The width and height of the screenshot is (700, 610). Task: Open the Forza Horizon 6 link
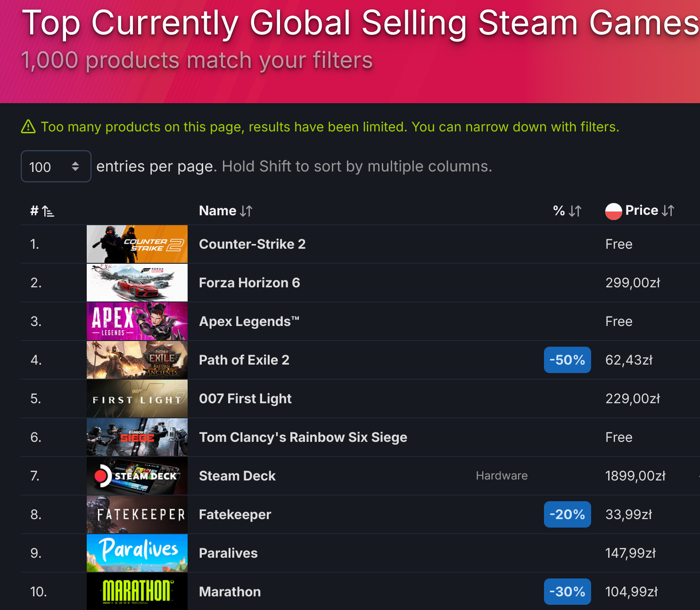(x=249, y=283)
